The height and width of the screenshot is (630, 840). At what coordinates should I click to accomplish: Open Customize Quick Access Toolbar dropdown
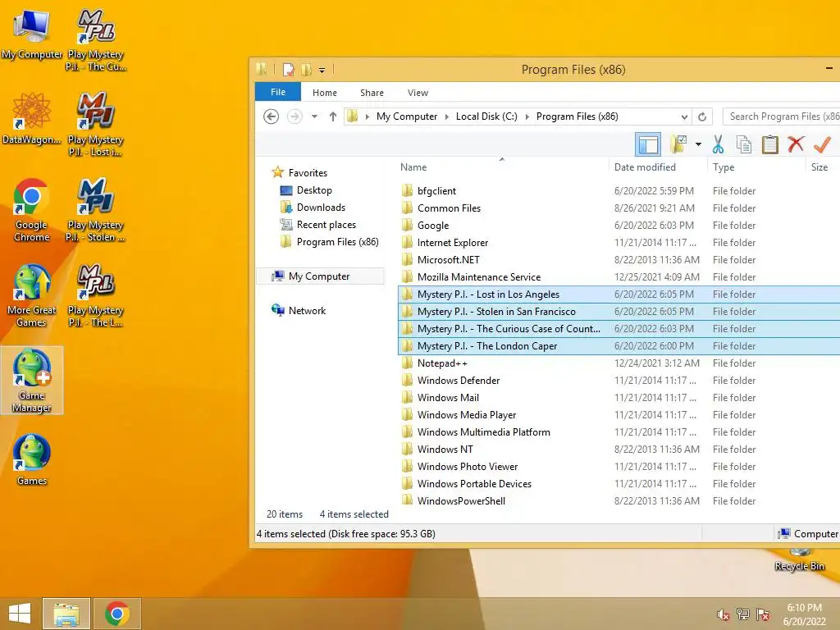click(x=322, y=71)
